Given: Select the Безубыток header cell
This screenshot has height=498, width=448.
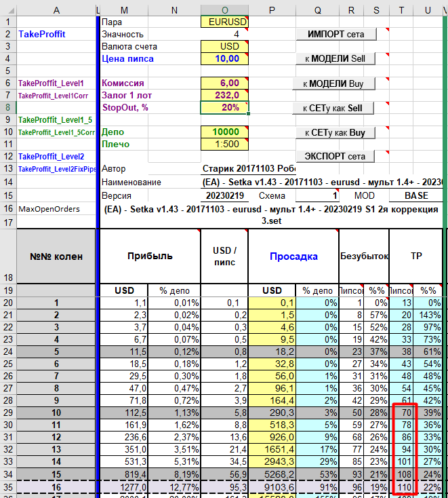Looking at the screenshot, I should tap(364, 256).
